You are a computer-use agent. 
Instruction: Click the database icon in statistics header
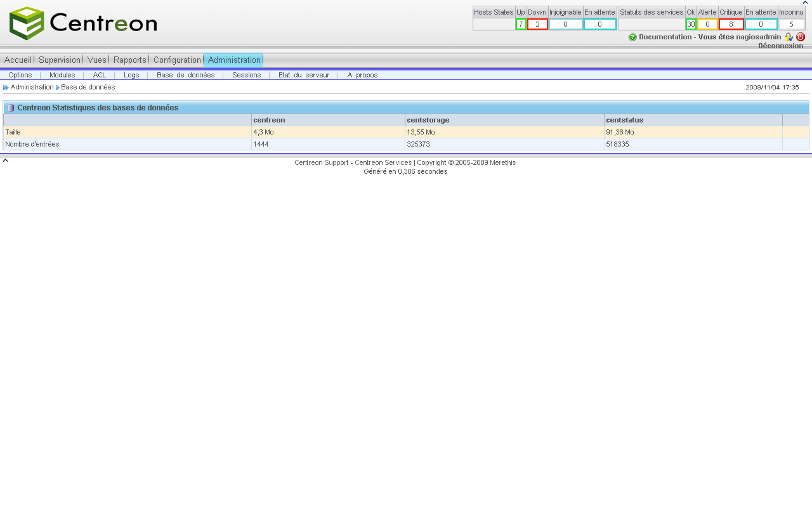[x=11, y=108]
